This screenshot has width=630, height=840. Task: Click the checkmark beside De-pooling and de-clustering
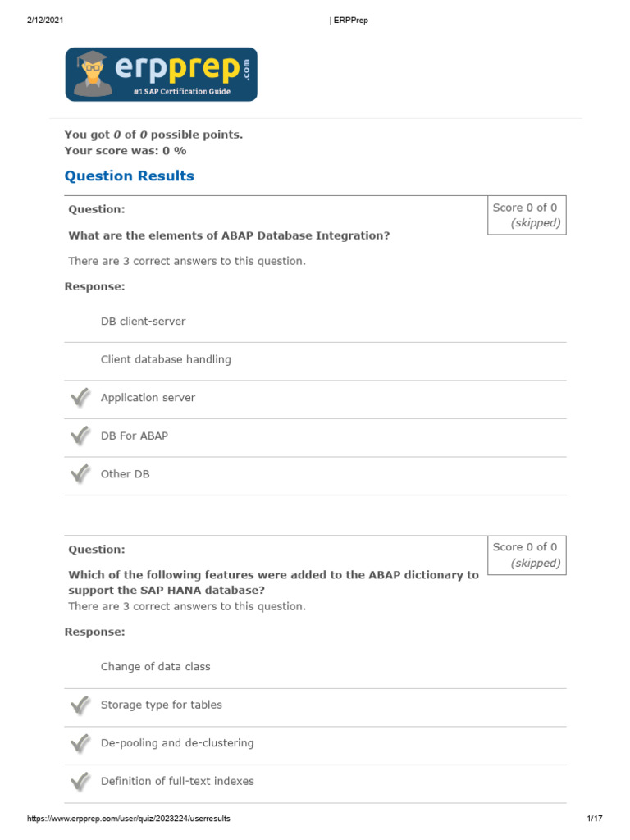pos(80,743)
